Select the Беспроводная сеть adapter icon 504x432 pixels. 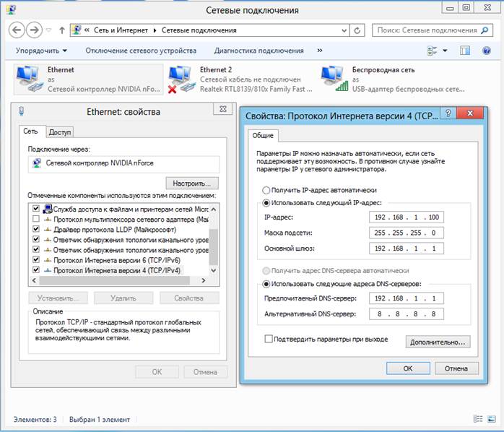[334, 79]
